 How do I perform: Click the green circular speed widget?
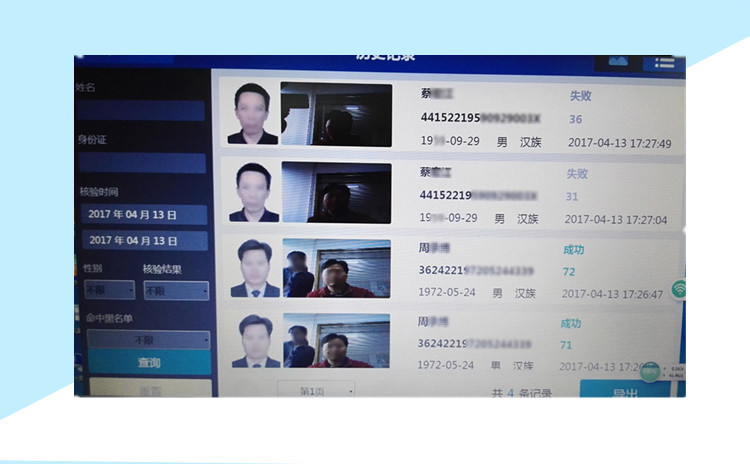point(650,372)
